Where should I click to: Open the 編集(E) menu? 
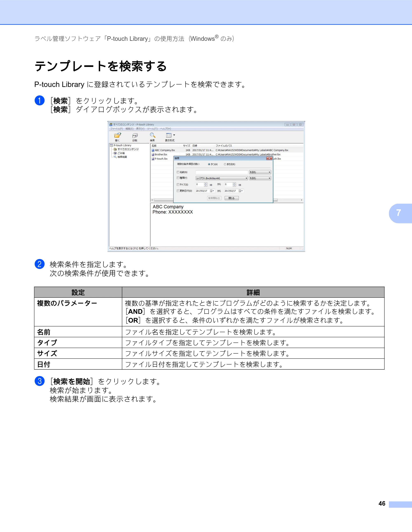coord(129,129)
